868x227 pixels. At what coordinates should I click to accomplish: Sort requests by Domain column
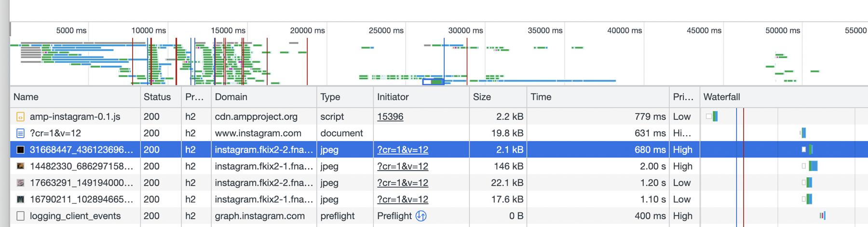(x=231, y=97)
